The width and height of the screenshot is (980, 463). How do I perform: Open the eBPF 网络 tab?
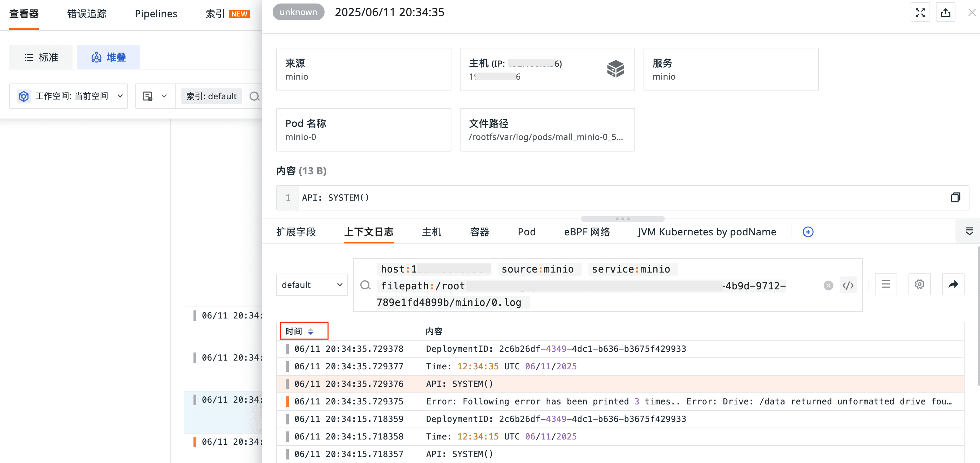[587, 231]
